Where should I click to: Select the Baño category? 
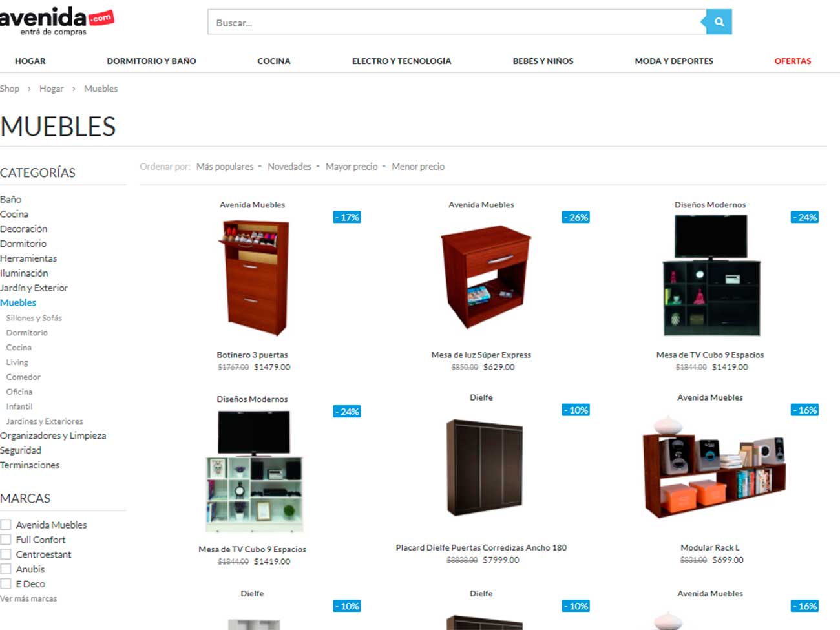pyautogui.click(x=11, y=199)
